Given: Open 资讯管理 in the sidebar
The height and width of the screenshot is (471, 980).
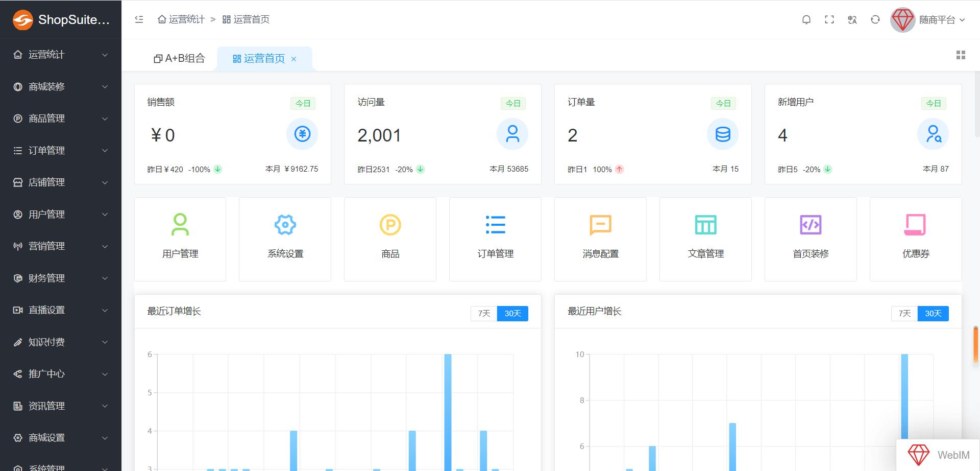Looking at the screenshot, I should click(x=61, y=406).
